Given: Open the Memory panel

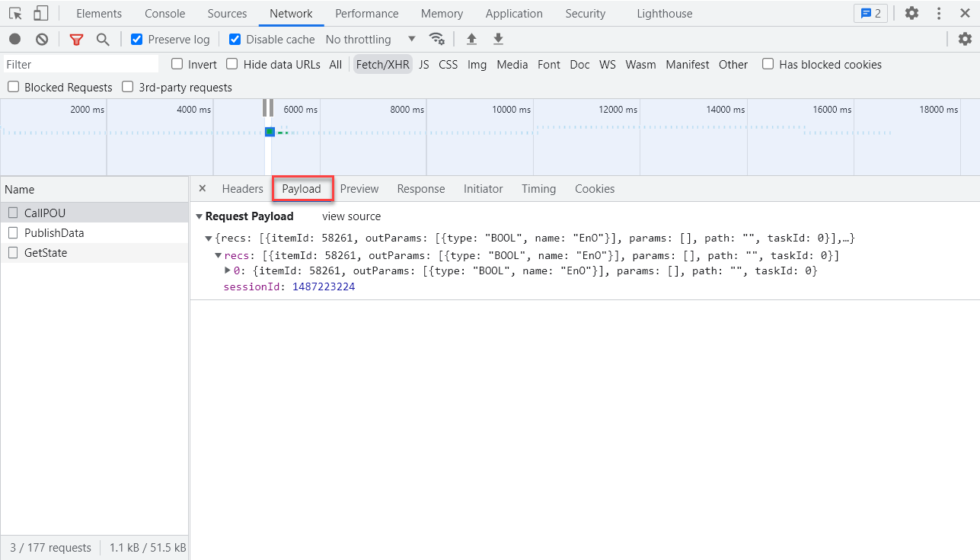Looking at the screenshot, I should click(x=442, y=14).
